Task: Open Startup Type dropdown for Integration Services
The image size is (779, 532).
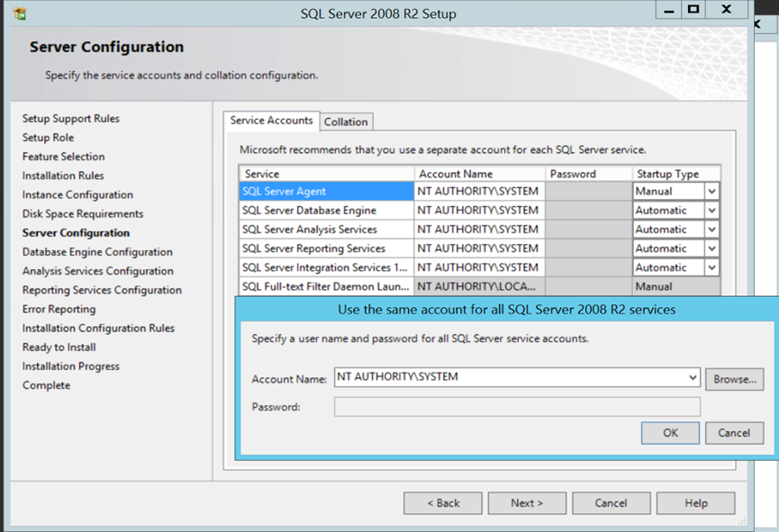Action: [711, 267]
